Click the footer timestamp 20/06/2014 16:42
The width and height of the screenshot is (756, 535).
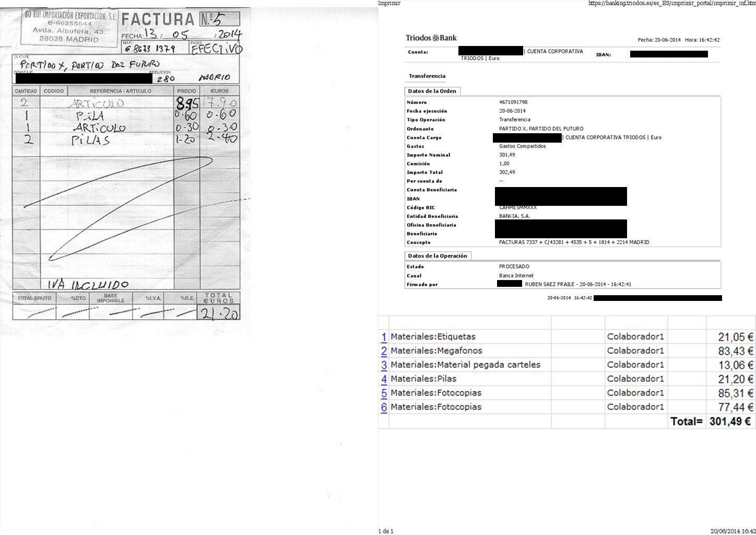733,531
